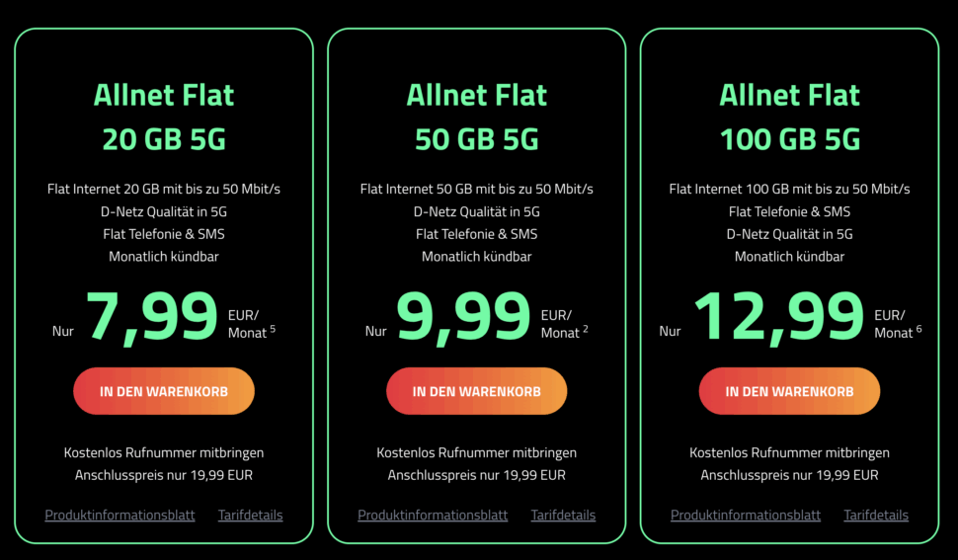View Tarifdetails of the 100 GB plan
958x560 pixels.
(876, 515)
